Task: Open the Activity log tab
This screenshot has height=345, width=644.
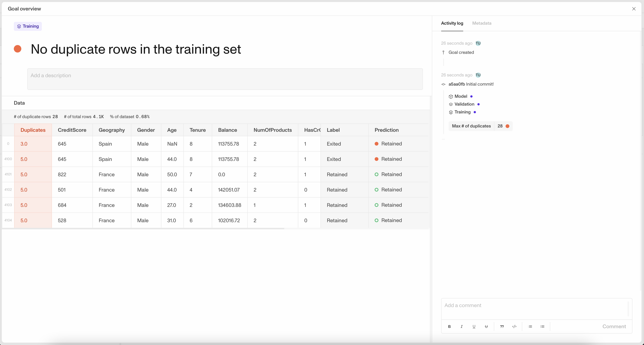Action: [x=452, y=23]
